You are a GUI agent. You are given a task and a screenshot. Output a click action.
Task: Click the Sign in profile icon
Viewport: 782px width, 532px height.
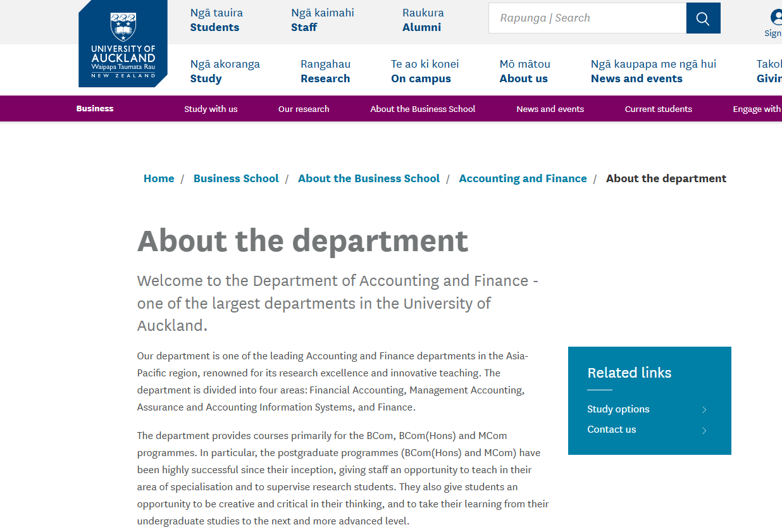776,17
